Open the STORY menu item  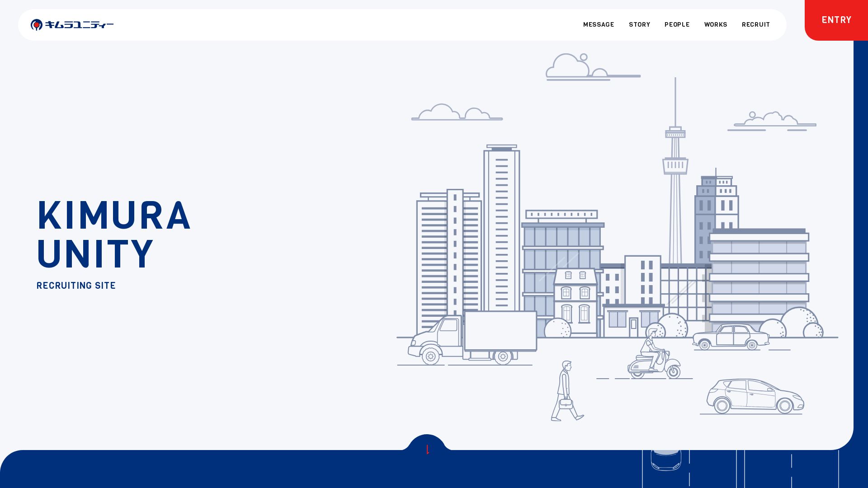pos(639,25)
